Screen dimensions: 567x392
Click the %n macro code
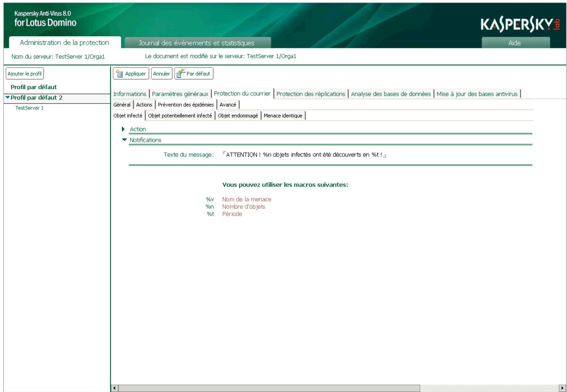click(x=210, y=207)
